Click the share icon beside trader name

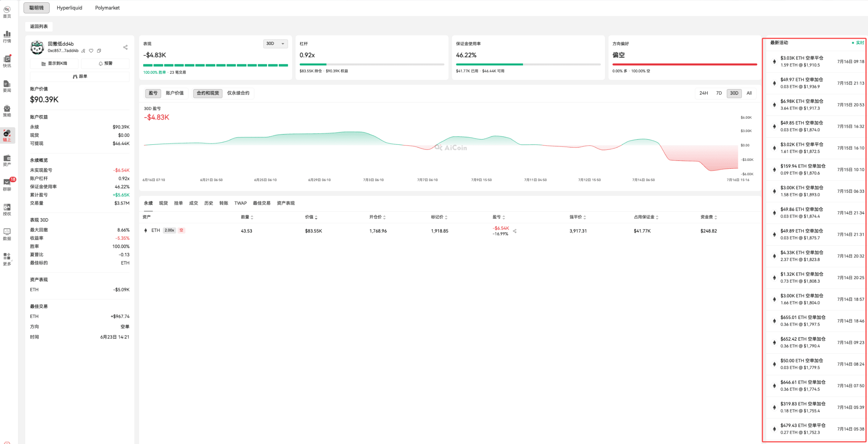click(x=125, y=47)
